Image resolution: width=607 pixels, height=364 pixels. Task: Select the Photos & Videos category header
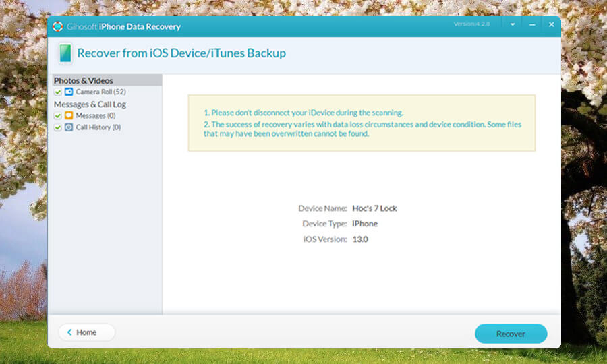84,80
